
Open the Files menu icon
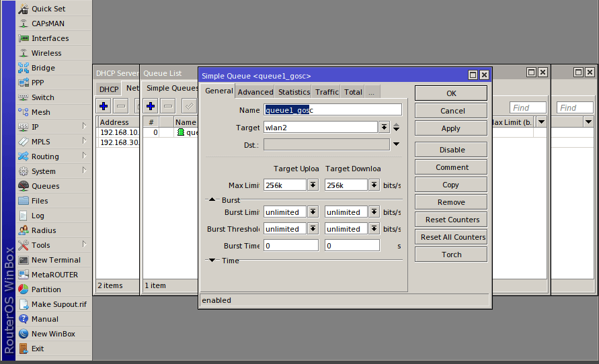click(x=24, y=201)
